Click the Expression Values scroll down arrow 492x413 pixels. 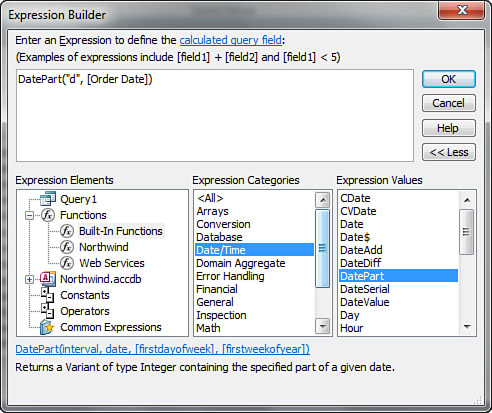point(467,327)
